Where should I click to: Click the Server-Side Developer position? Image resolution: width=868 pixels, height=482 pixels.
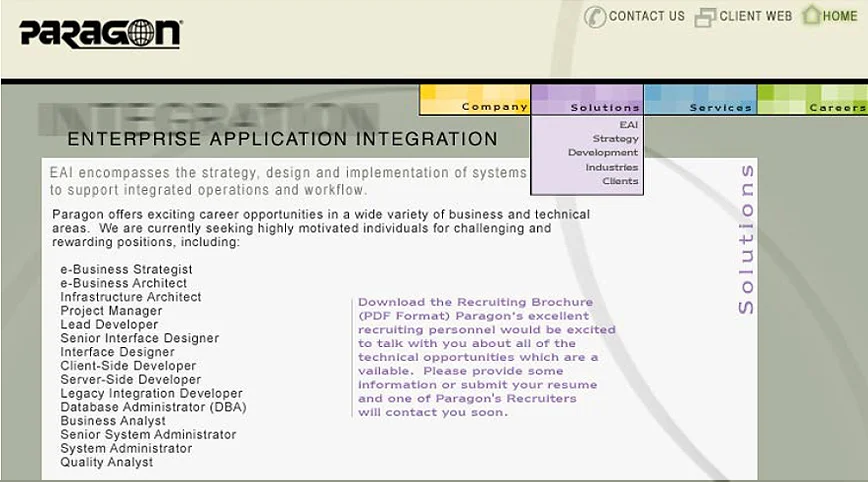point(131,380)
